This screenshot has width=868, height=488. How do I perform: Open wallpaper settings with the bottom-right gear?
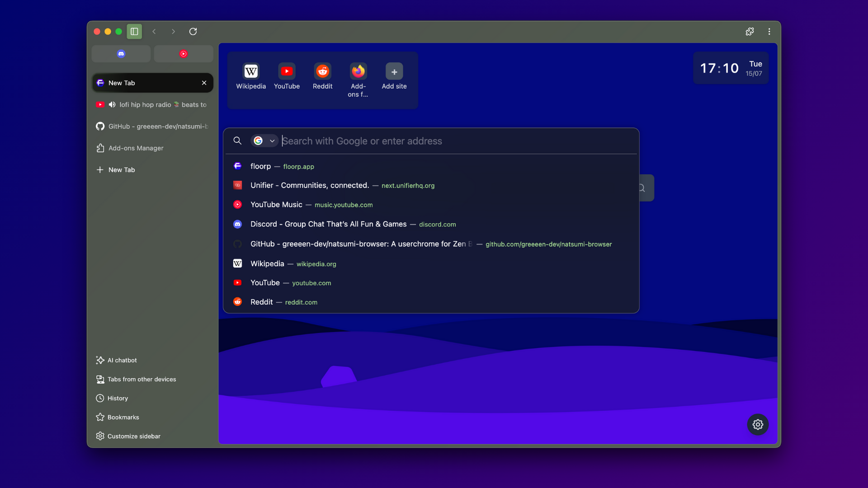coord(757,424)
